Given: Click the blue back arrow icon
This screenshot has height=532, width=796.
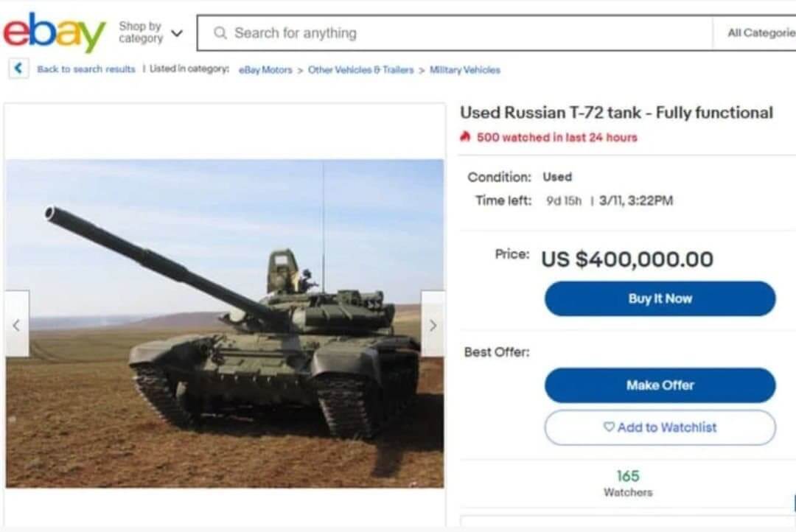Looking at the screenshot, I should point(18,69).
